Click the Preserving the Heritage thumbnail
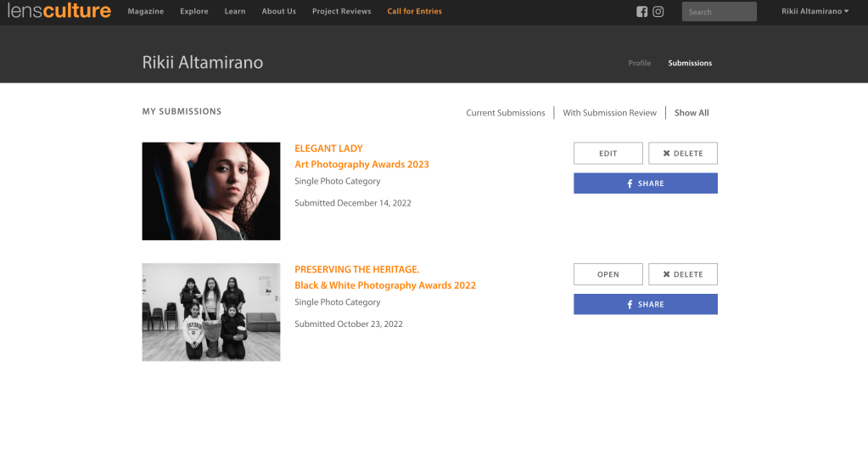The image size is (868, 473). click(x=210, y=312)
